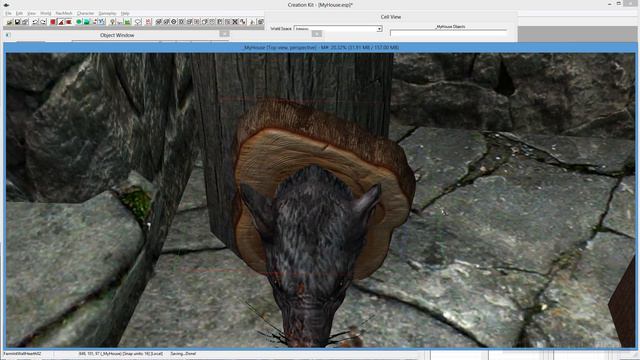Click the black X toolbar icon
This screenshot has width=640, height=360.
[235, 22]
